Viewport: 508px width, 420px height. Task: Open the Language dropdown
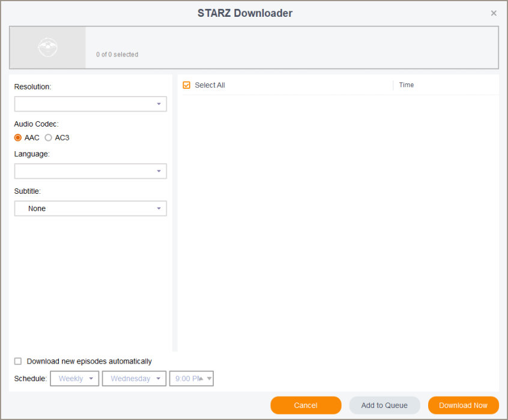click(x=91, y=171)
